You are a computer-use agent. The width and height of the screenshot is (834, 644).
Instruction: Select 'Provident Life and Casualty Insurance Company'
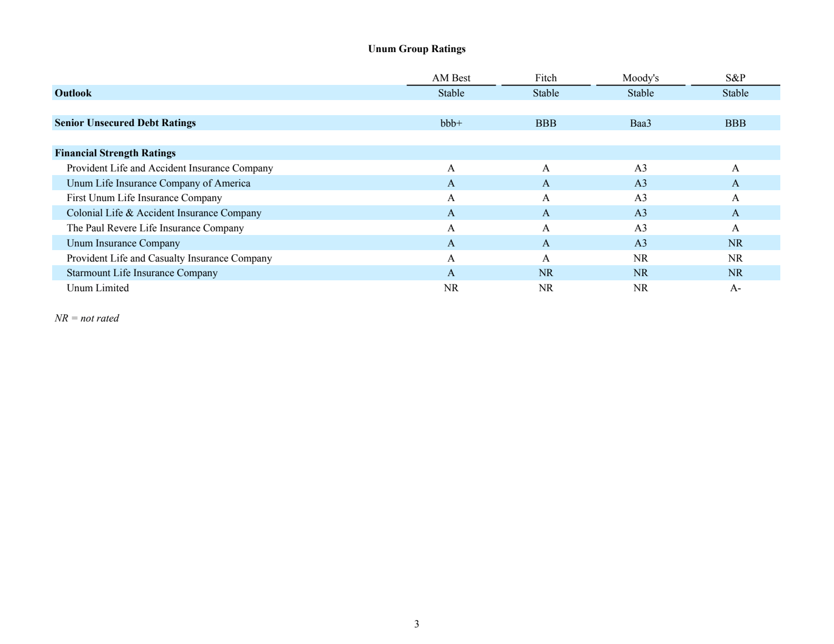tap(169, 258)
